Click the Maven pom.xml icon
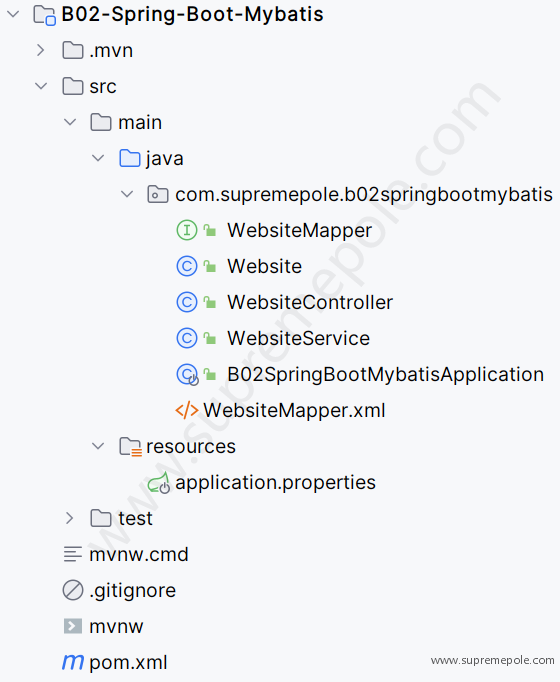Screen dimensions: 560x682 click(x=73, y=662)
